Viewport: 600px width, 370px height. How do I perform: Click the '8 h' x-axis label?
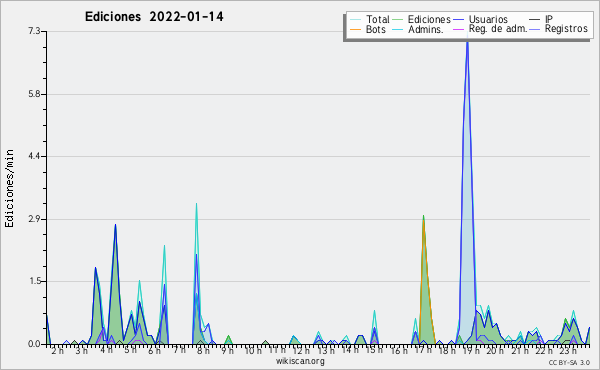pos(203,350)
